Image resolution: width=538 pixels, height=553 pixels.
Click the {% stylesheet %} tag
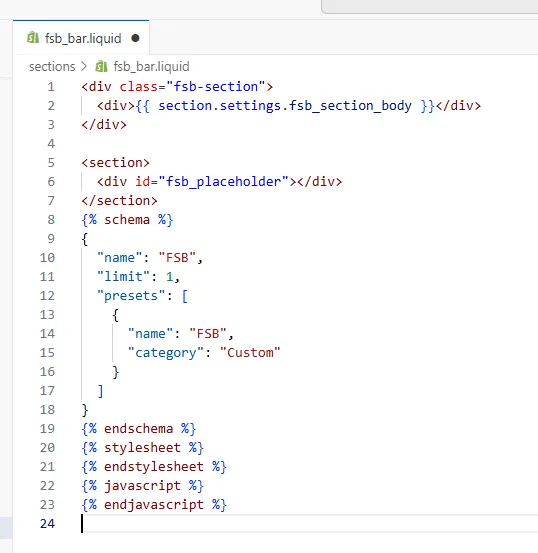coord(143,448)
